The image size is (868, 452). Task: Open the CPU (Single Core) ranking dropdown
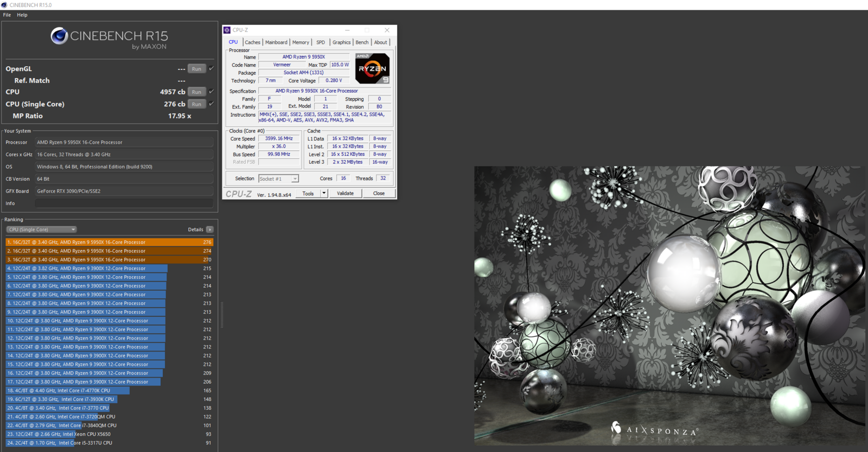point(41,230)
